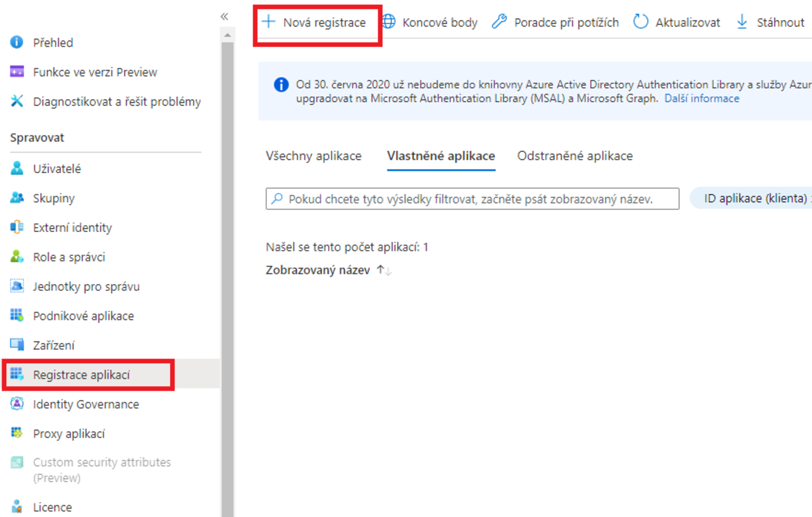This screenshot has width=812, height=517.
Task: Open Přehled info icon in sidebar
Action: pos(17,43)
